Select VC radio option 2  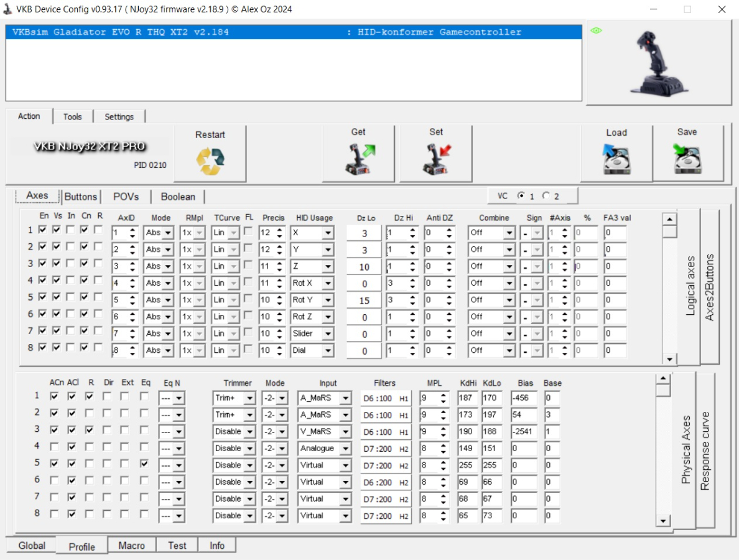[x=546, y=195]
